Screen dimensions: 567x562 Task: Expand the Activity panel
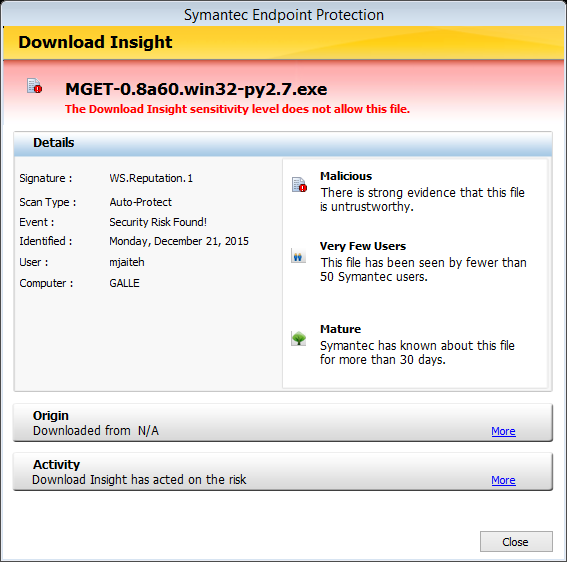[x=283, y=472]
